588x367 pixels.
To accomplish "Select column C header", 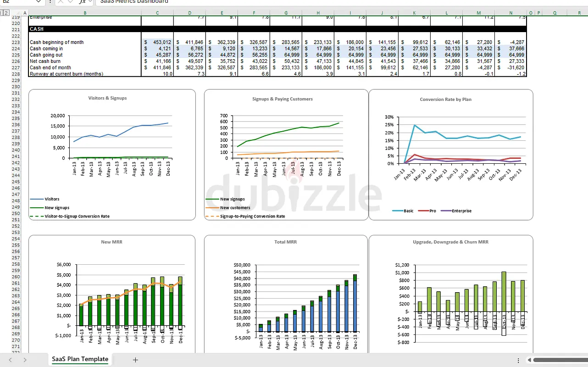I will 157,13.
